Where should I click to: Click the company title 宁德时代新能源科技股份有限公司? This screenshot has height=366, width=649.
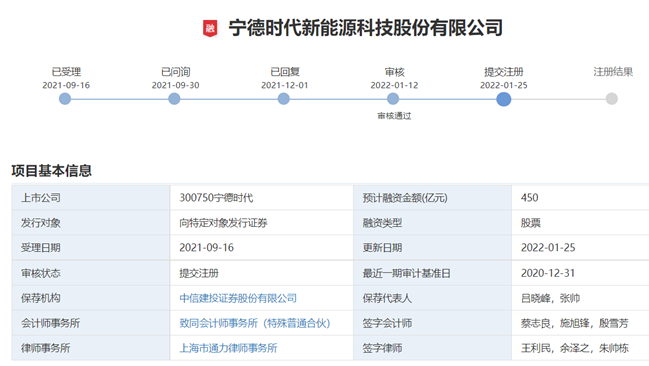click(366, 28)
